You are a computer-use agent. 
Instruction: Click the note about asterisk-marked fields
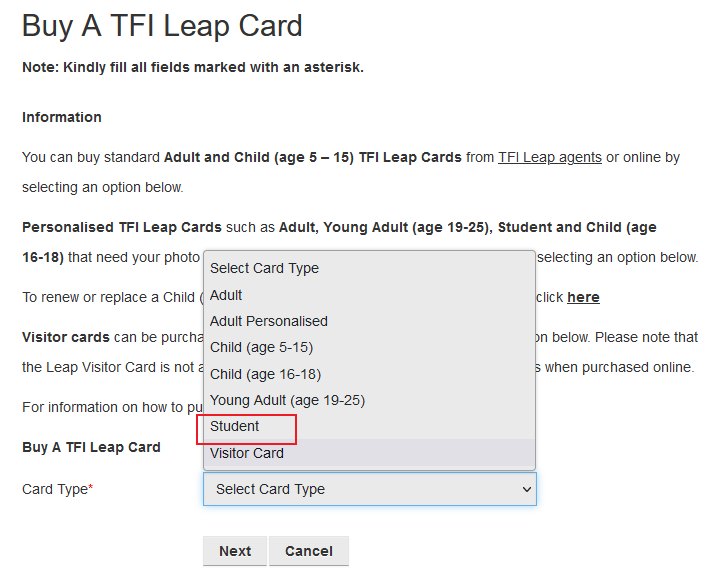(x=193, y=67)
